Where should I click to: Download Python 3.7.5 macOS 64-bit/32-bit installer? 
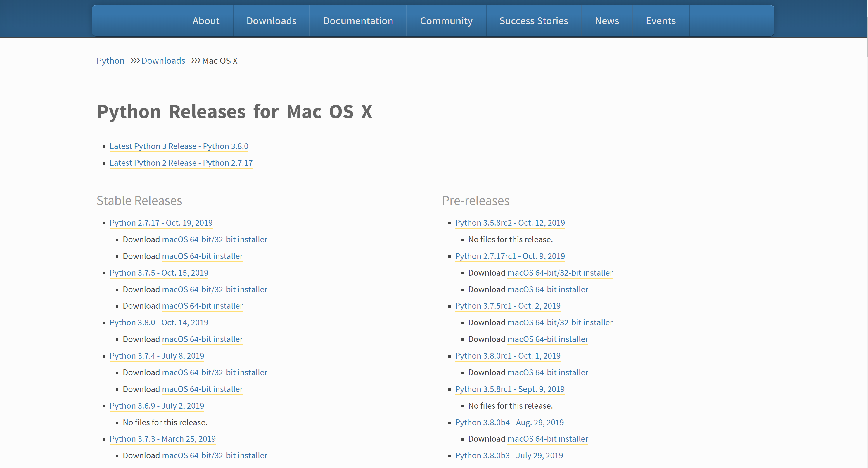coord(215,289)
